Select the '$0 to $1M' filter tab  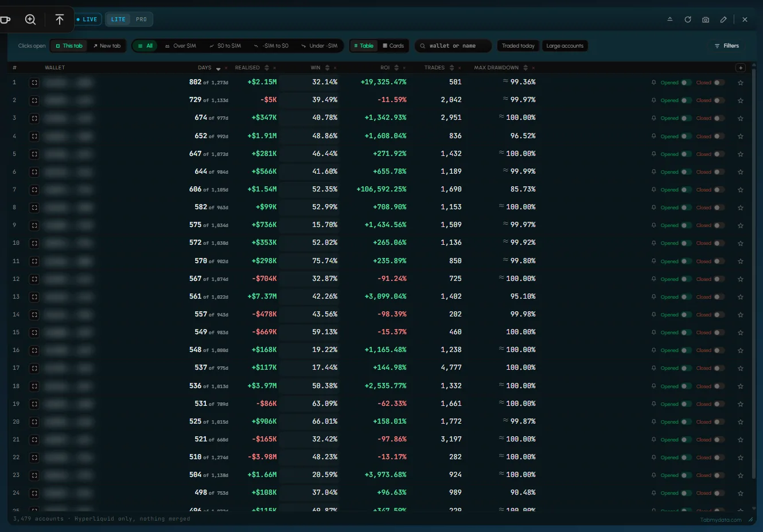(225, 46)
